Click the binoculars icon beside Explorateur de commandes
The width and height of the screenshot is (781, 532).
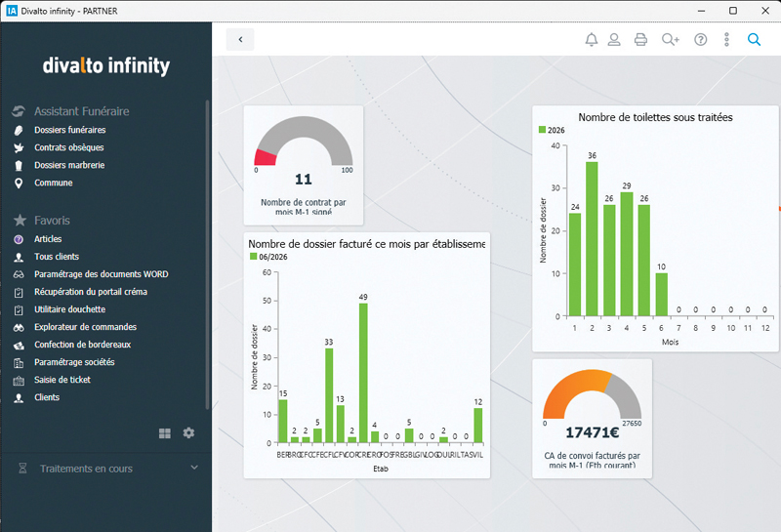[x=19, y=328]
